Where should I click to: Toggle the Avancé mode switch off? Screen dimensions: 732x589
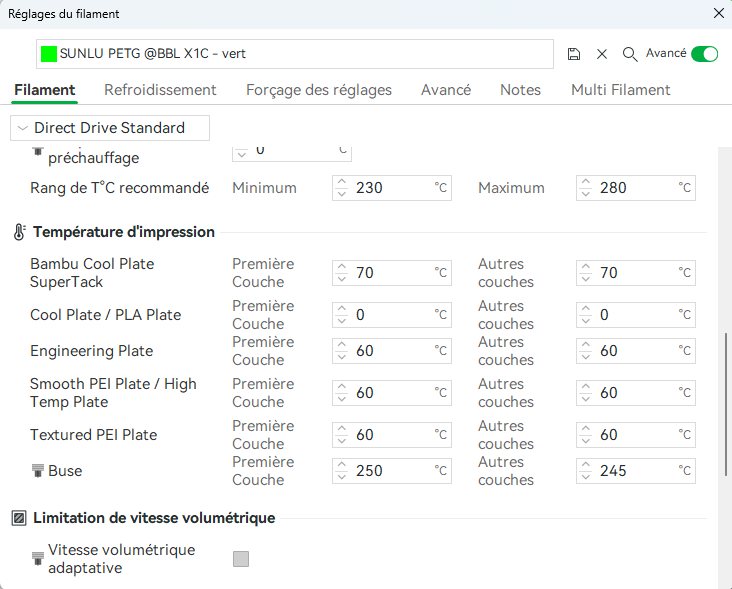pos(704,54)
